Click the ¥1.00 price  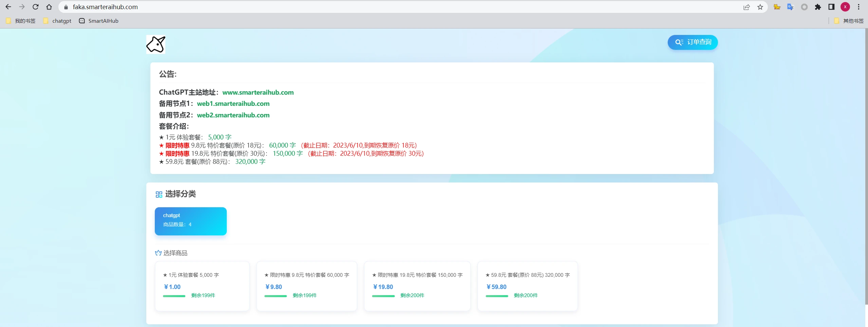coord(172,287)
